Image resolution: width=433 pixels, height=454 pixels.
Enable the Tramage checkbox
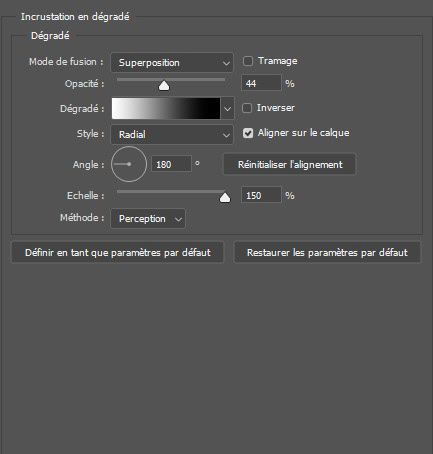click(248, 61)
